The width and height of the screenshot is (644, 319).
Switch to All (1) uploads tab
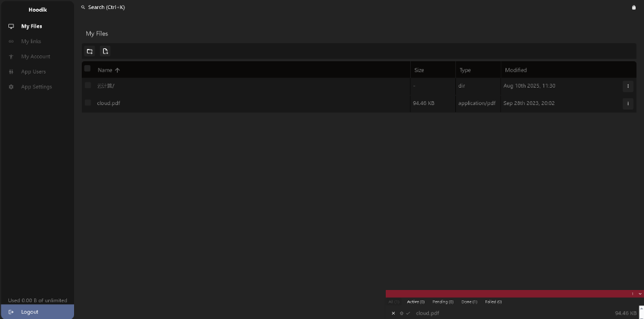point(393,302)
